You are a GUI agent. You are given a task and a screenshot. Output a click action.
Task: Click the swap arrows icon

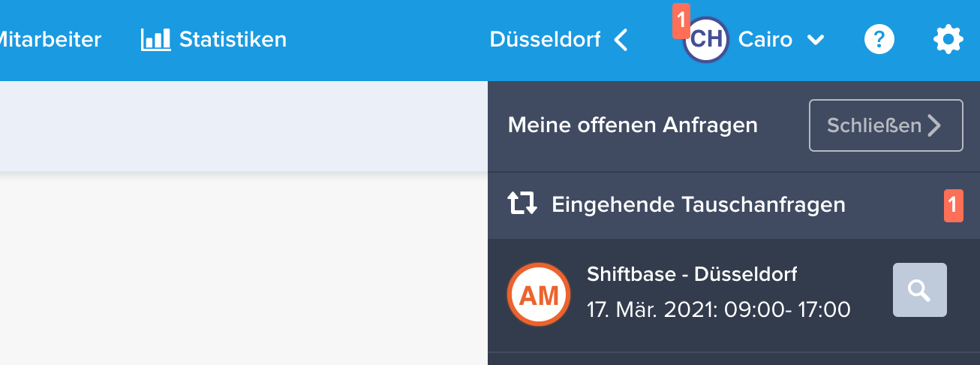pos(522,204)
